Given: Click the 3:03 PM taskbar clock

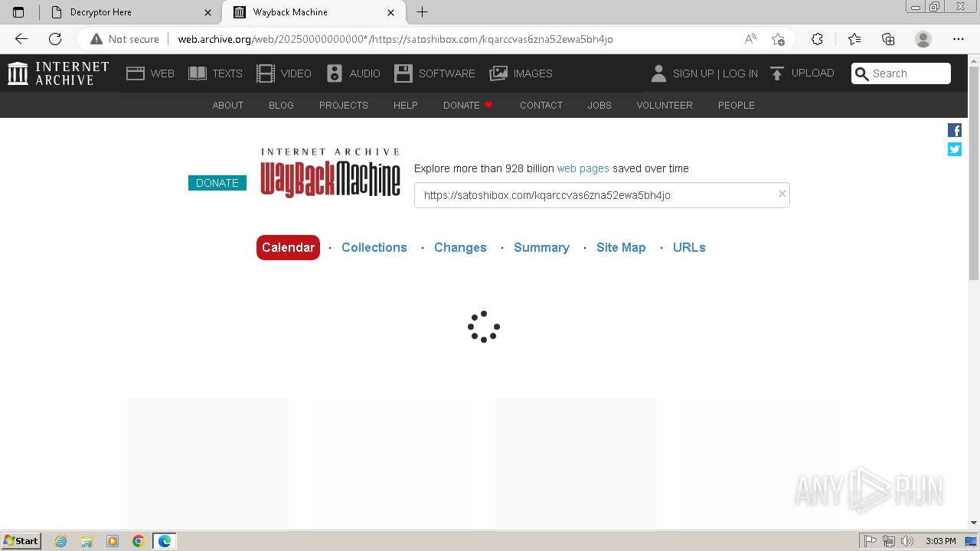Looking at the screenshot, I should coord(940,541).
